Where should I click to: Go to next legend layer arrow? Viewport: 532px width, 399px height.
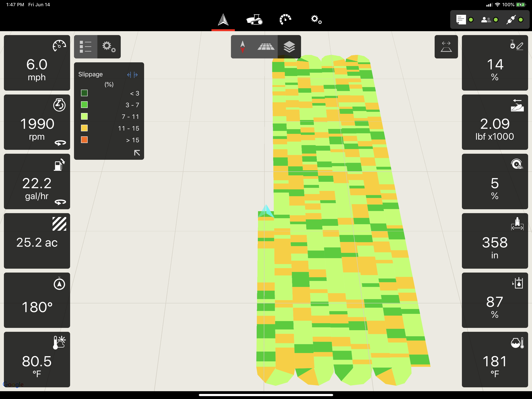[136, 75]
